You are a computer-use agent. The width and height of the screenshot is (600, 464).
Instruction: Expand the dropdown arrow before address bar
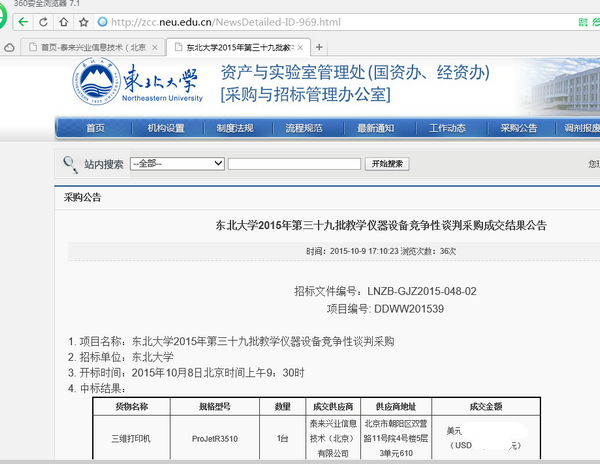[x=85, y=21]
